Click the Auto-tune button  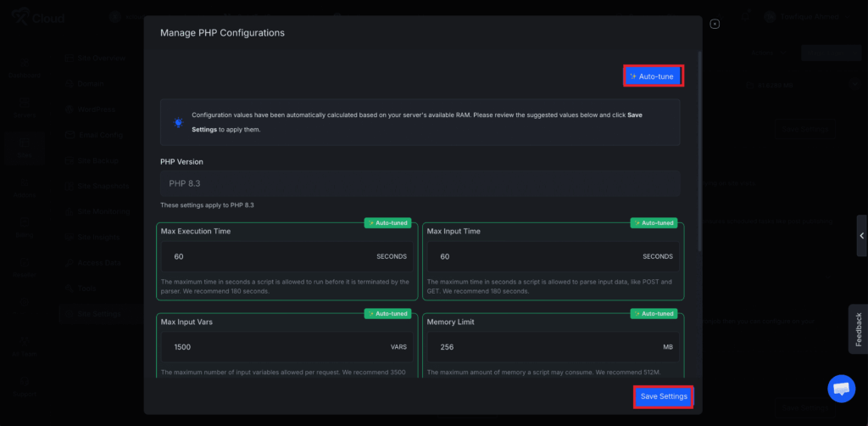click(653, 76)
